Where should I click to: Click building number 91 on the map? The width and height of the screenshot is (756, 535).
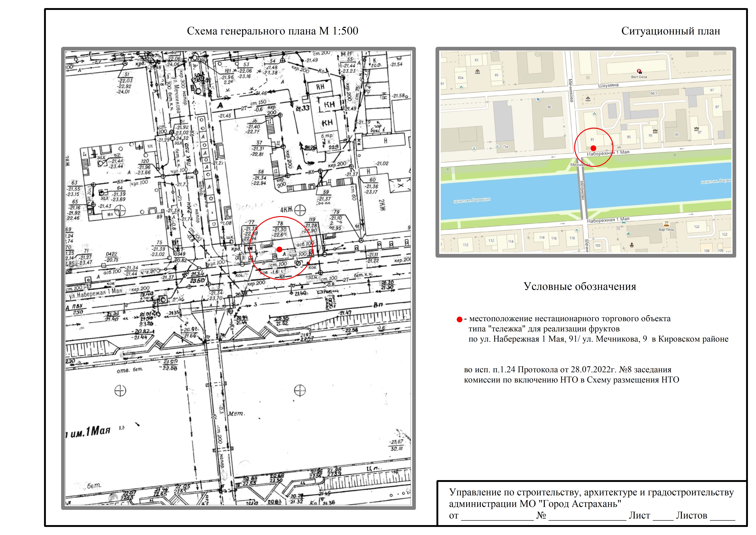pos(592,140)
